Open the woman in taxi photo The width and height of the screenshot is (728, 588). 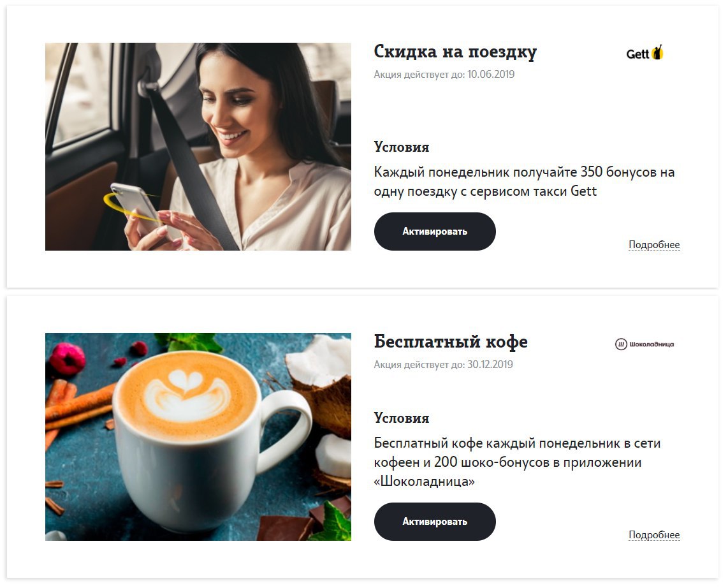point(198,147)
